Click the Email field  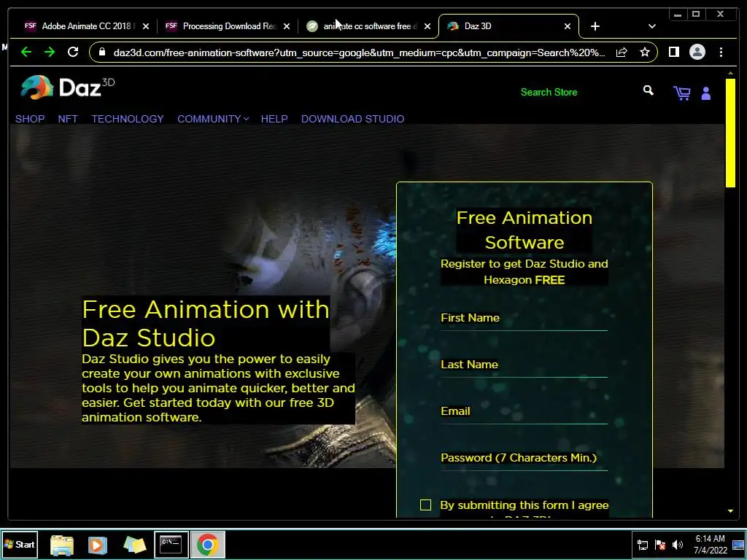[524, 411]
